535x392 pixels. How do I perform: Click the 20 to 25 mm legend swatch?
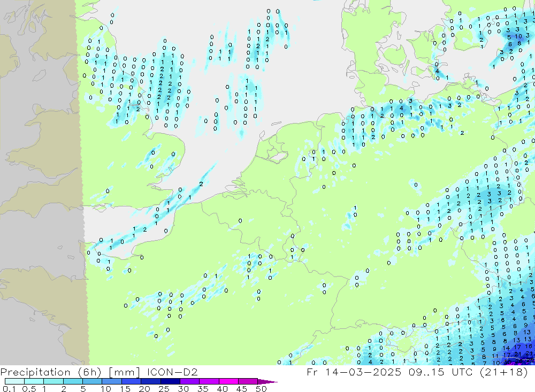[150, 381]
